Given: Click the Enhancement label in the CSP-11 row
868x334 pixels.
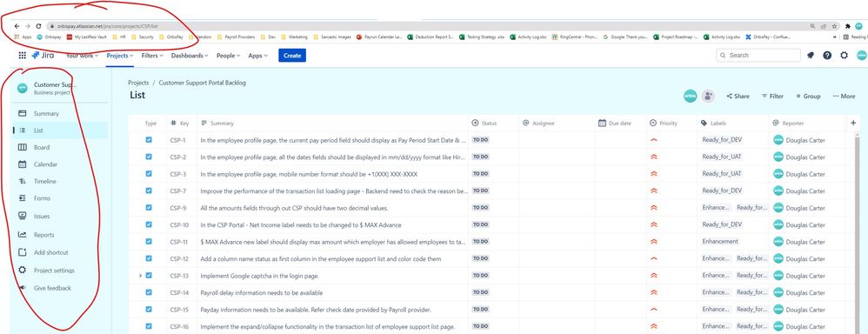Looking at the screenshot, I should point(720,242).
